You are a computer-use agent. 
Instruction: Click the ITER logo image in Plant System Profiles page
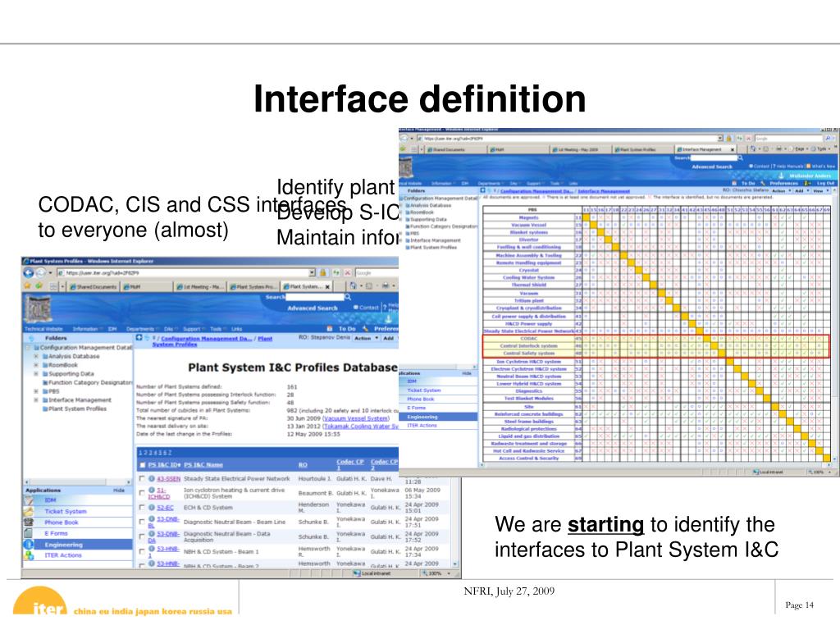pos(39,309)
